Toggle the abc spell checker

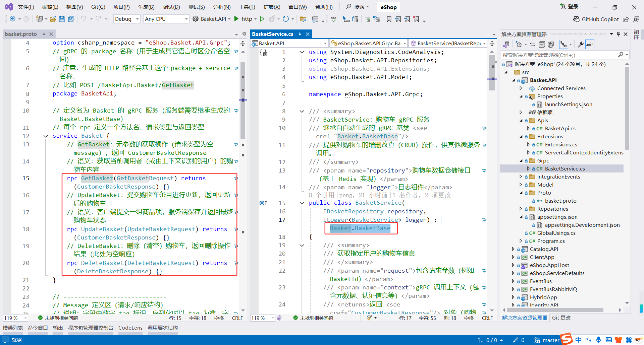point(334,19)
